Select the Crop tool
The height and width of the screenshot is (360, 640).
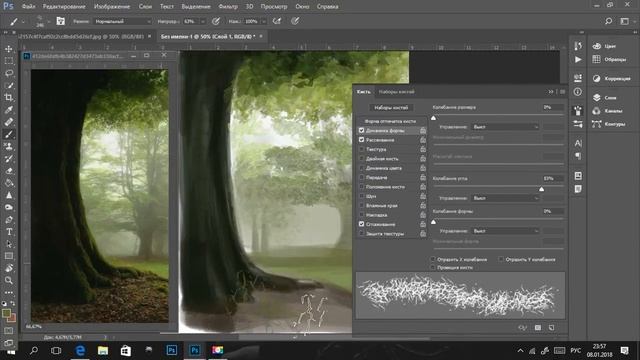point(9,98)
